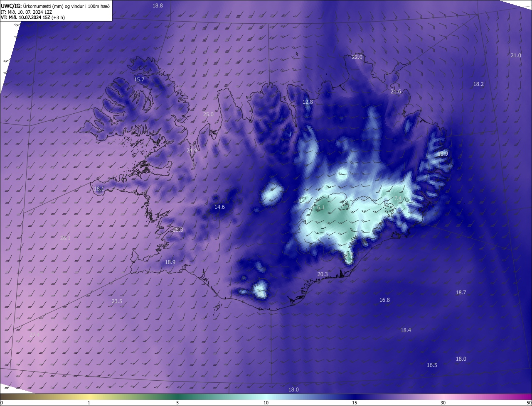Image resolution: width=532 pixels, height=406 pixels.
Task: Click the 1 label on the color scale
Action: click(x=89, y=403)
